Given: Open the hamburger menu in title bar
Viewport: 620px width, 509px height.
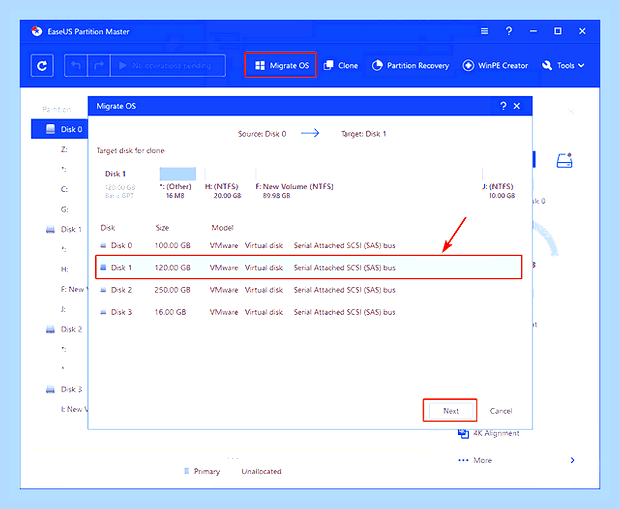Looking at the screenshot, I should (484, 31).
